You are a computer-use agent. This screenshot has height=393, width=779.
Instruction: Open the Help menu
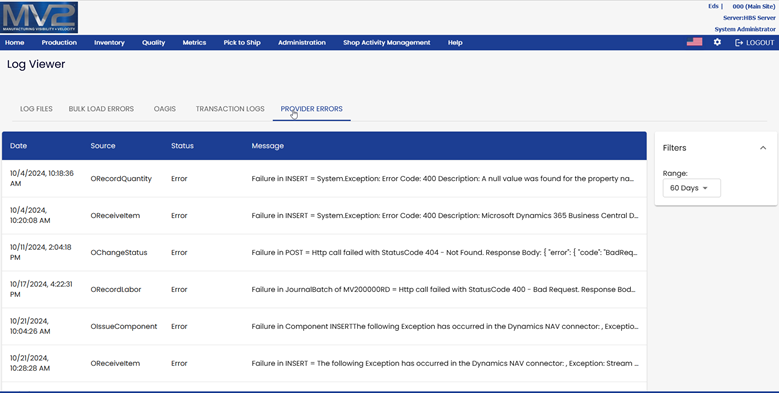(455, 43)
